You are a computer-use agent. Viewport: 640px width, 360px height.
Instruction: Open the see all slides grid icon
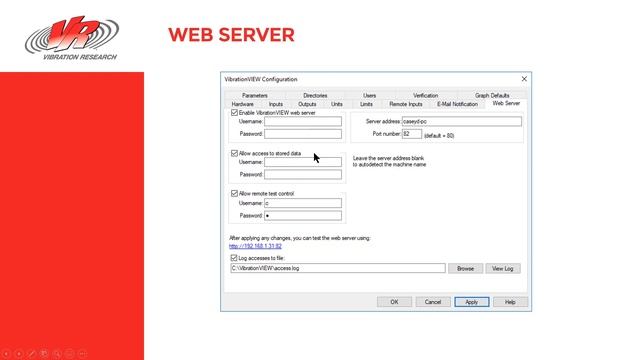coord(44,353)
